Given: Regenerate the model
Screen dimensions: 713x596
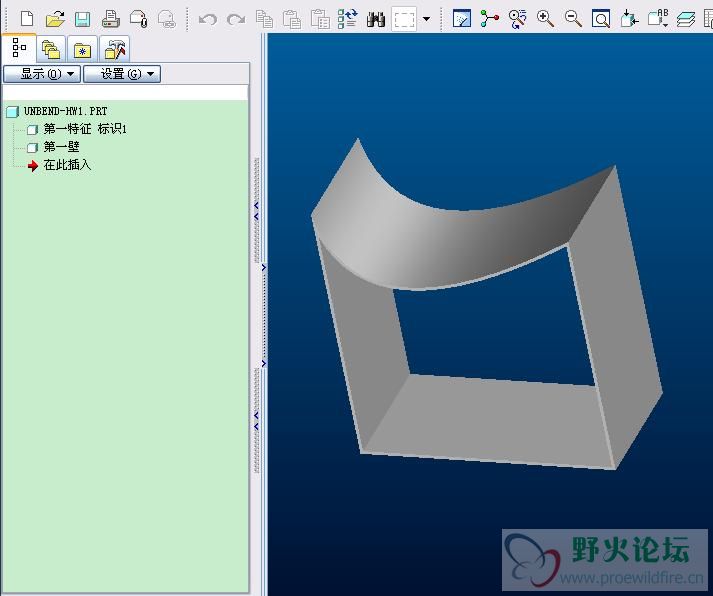Looking at the screenshot, I should tap(348, 19).
